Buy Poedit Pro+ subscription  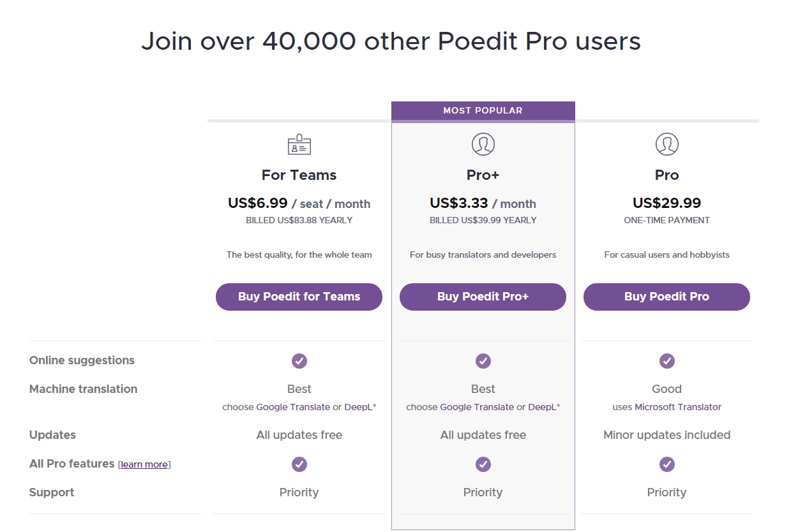[483, 297]
